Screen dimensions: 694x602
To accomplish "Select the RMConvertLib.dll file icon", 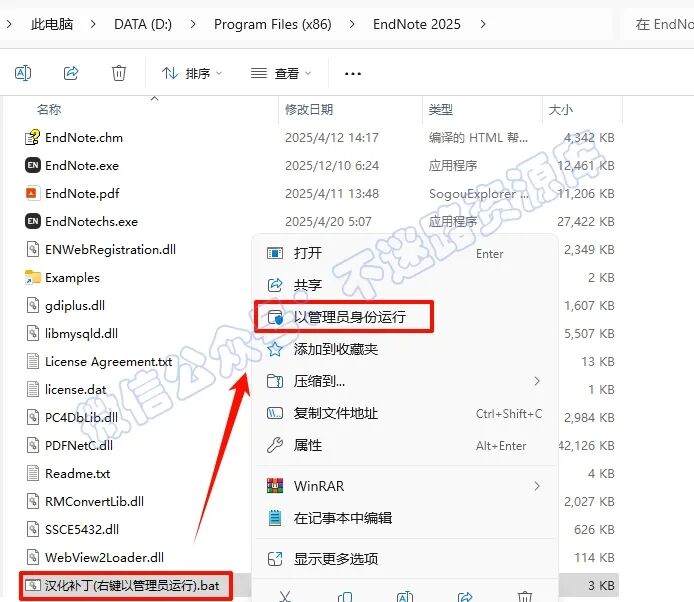I will pyautogui.click(x=33, y=501).
